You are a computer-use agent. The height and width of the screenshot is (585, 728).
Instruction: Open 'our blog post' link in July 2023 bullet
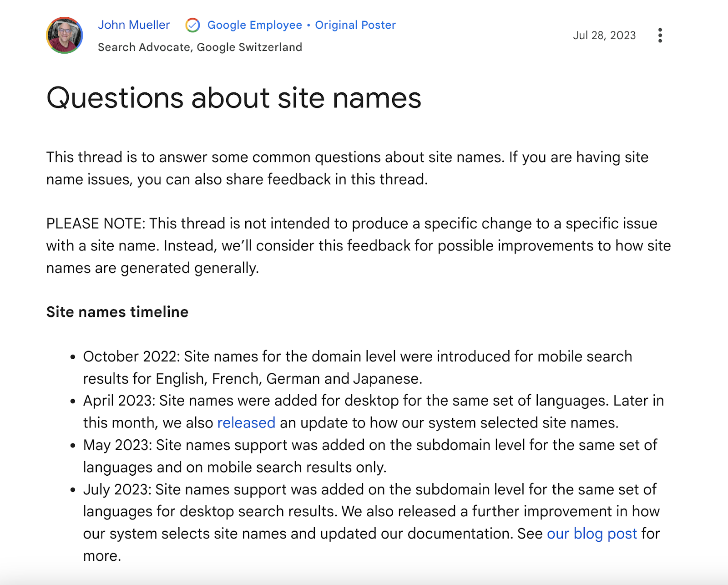[592, 533]
